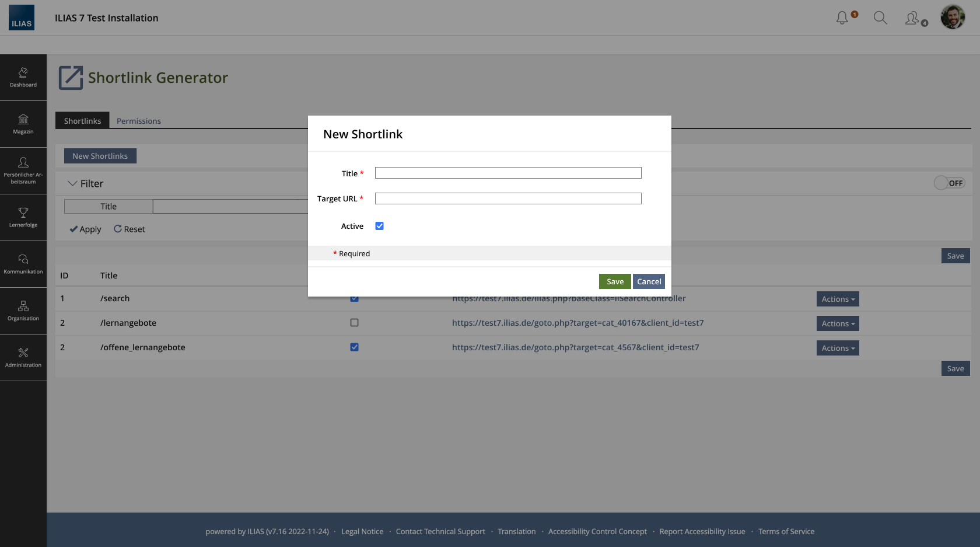Open Actions dropdown for /offene_lernangebote

coord(837,348)
